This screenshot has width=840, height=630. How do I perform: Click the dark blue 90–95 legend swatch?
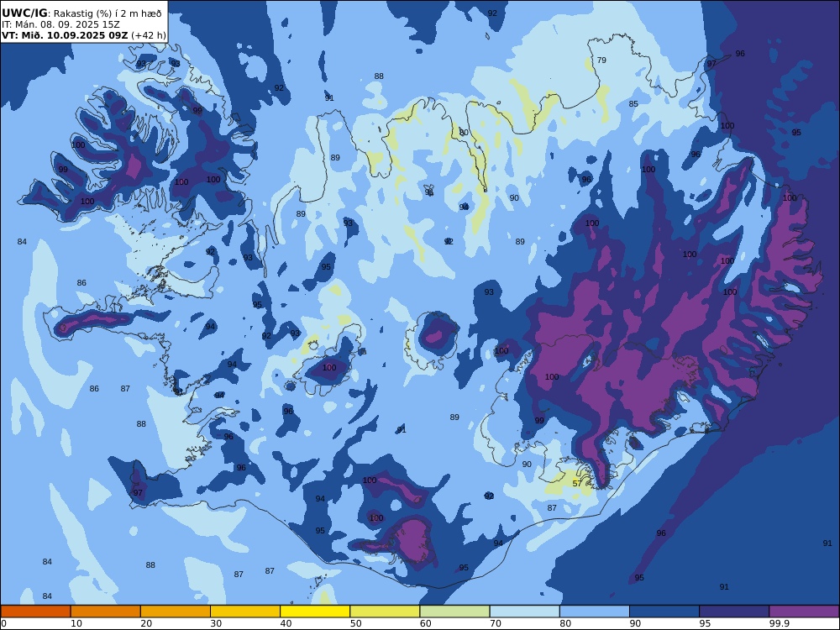[664, 612]
